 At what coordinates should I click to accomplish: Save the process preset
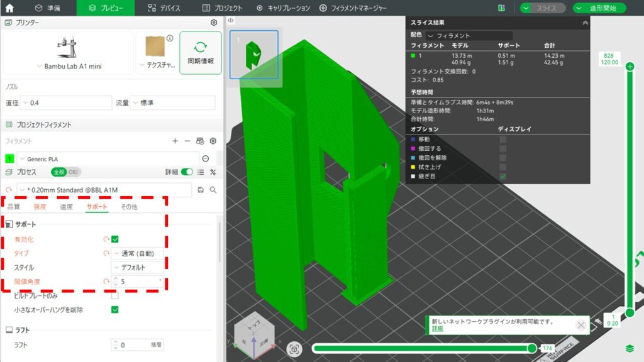[x=201, y=190]
